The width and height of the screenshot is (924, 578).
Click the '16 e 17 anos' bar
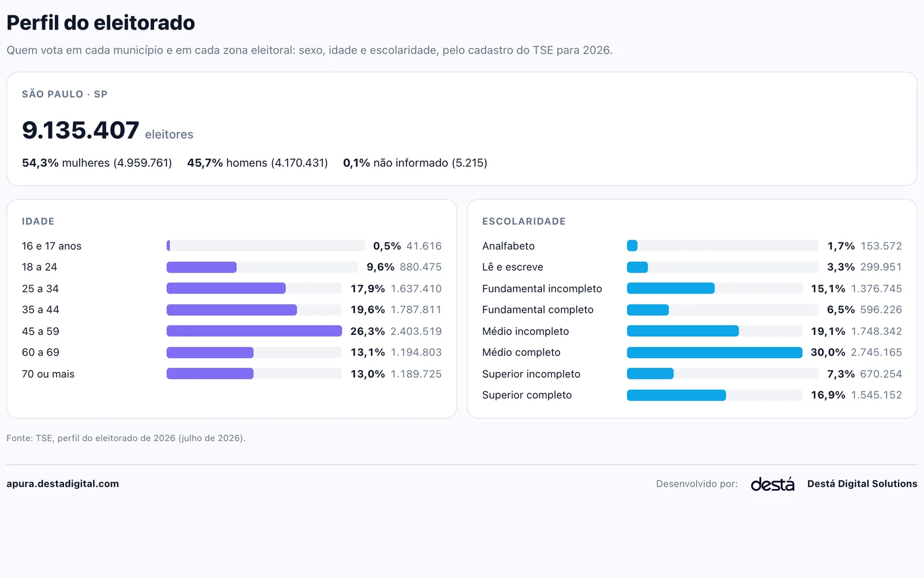(266, 246)
